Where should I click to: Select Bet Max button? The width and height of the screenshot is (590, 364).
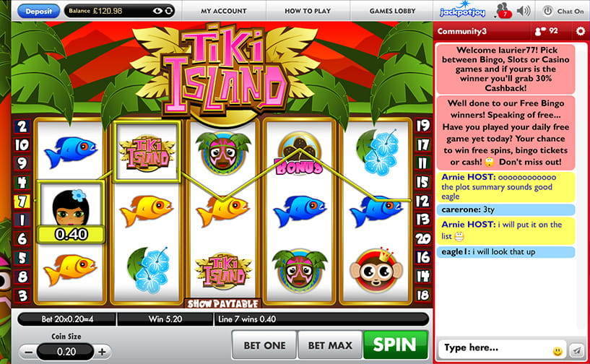330,344
